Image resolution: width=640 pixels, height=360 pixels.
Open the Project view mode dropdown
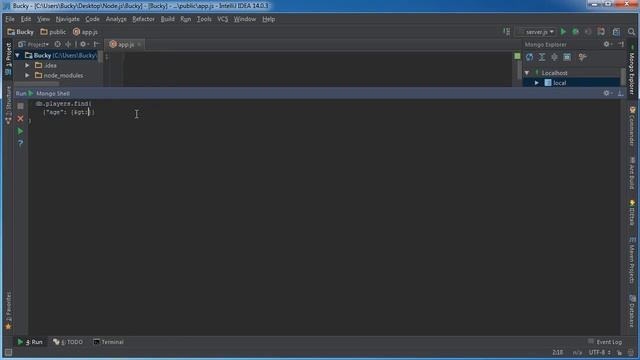tap(33, 44)
